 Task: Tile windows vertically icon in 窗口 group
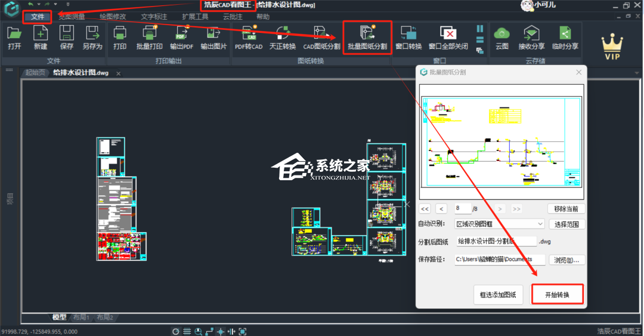tap(479, 29)
